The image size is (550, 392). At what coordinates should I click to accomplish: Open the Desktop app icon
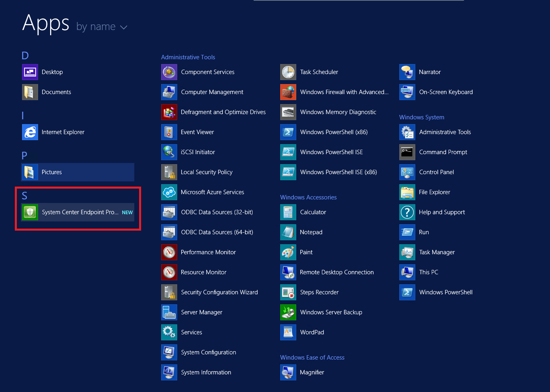click(x=30, y=72)
